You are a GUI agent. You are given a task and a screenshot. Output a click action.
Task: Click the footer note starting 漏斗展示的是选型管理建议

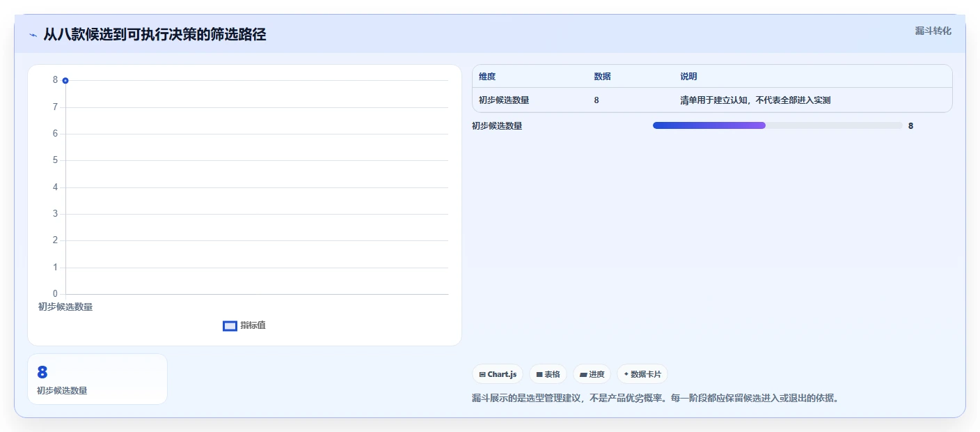point(655,399)
